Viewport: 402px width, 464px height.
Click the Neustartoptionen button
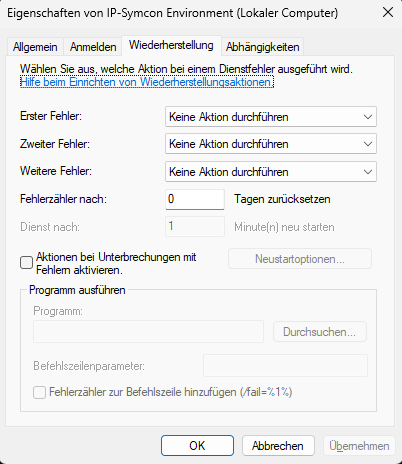(x=300, y=259)
